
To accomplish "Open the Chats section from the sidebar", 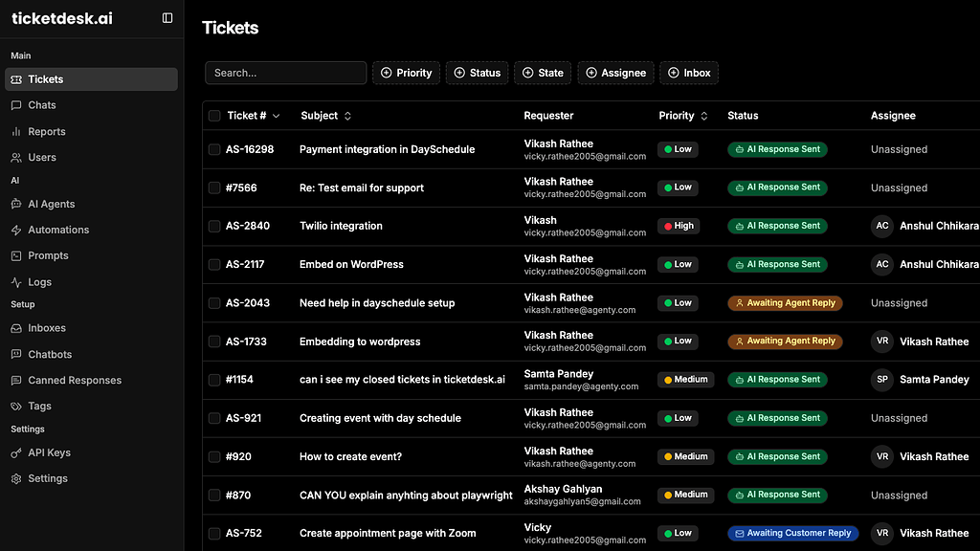I will [x=43, y=105].
